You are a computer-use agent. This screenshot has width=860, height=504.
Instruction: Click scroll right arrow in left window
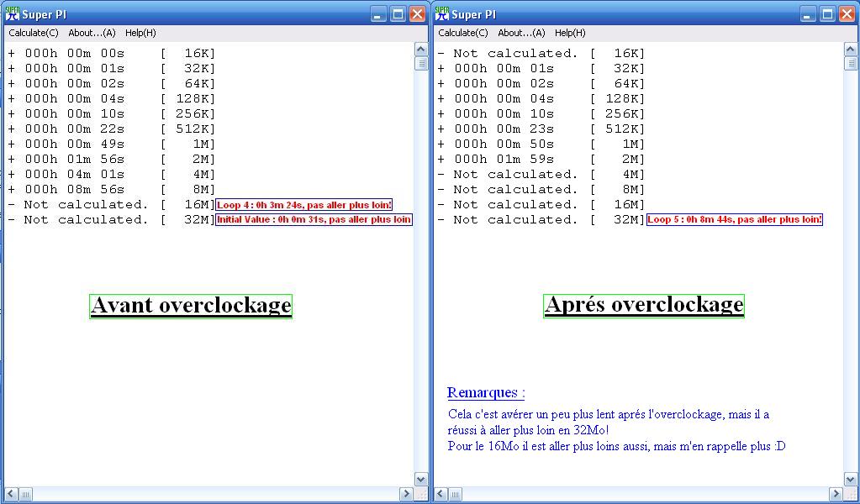(406, 494)
